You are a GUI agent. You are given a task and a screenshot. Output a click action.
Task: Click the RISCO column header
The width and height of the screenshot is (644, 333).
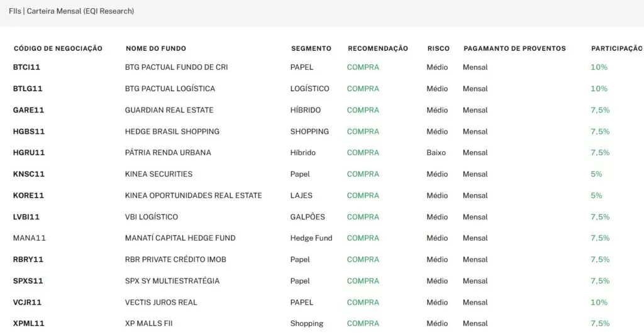tap(438, 48)
